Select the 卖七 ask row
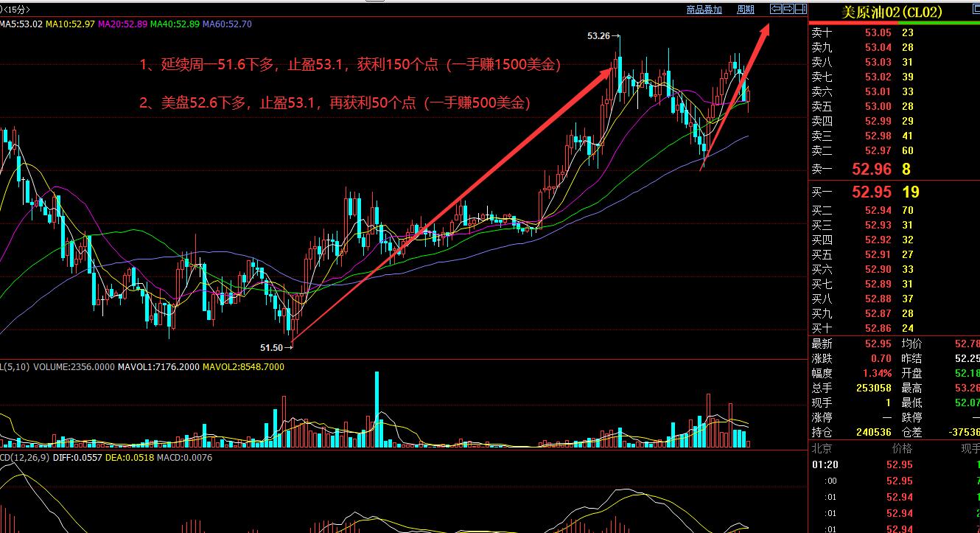 [894, 77]
